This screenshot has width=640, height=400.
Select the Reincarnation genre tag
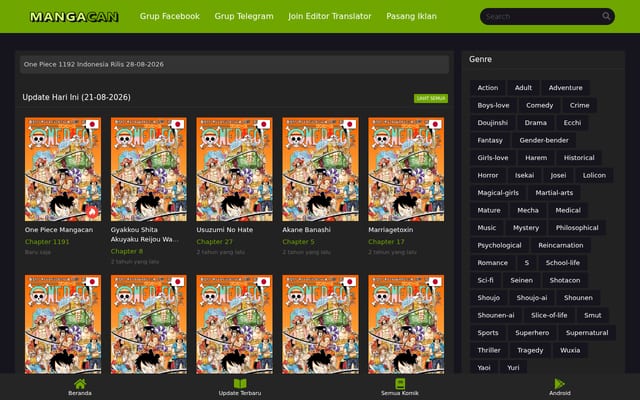560,246
